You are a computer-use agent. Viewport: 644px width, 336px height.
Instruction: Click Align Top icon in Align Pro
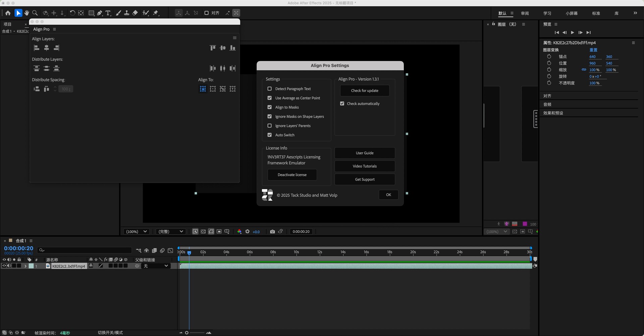[x=213, y=48]
